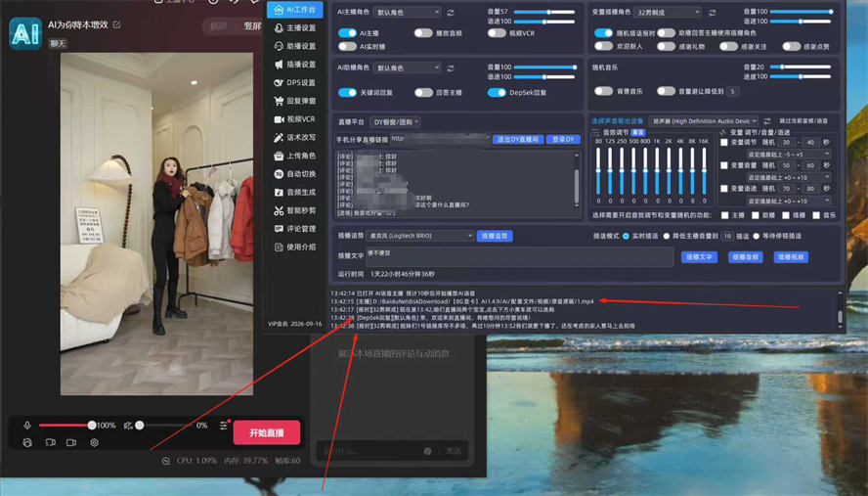The height and width of the screenshot is (496, 868).
Task: Click the AI logo avatar
Action: coord(25,34)
